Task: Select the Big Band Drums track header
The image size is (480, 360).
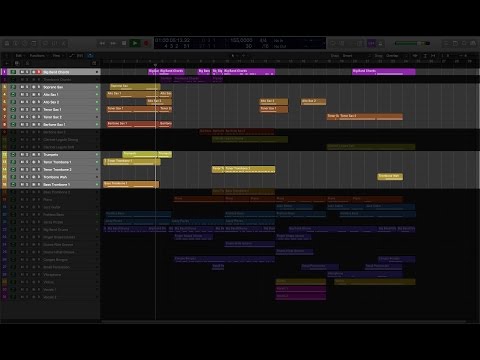Action: click(x=50, y=230)
